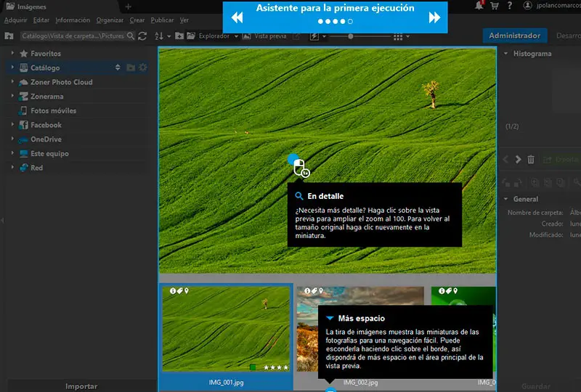The image size is (581, 392).
Task: Collapse the Histograma panel section
Action: point(505,53)
